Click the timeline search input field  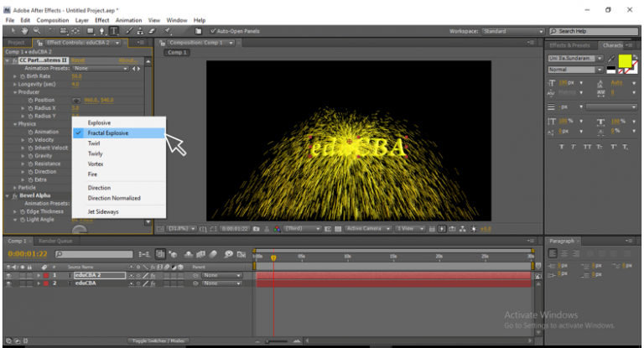[x=95, y=254]
